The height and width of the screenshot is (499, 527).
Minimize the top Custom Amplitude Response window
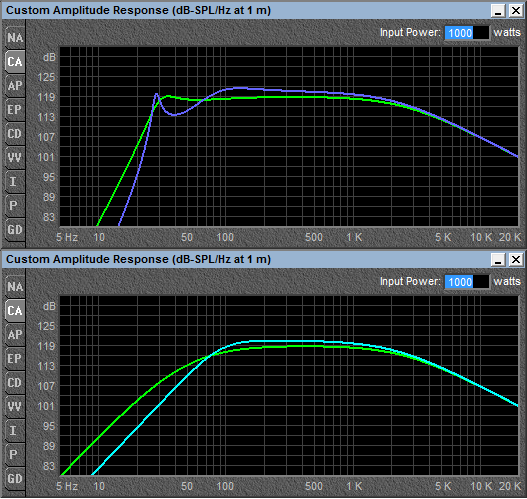tap(498, 11)
